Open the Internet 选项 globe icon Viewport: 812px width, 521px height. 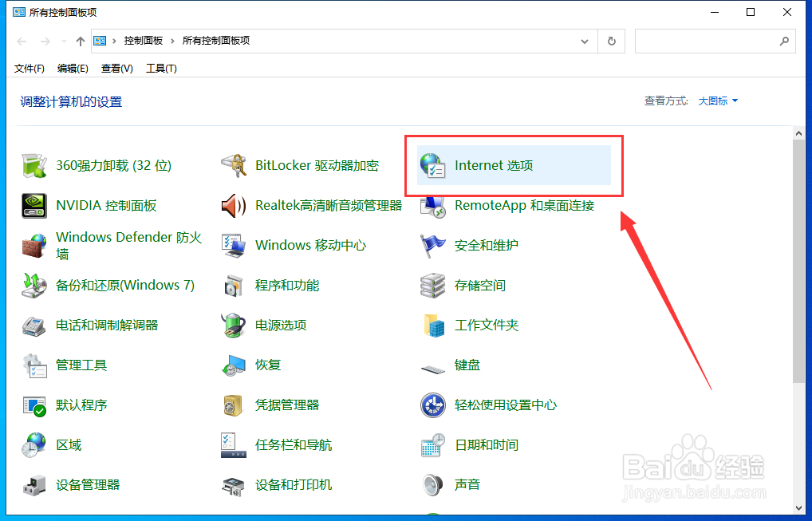point(433,166)
